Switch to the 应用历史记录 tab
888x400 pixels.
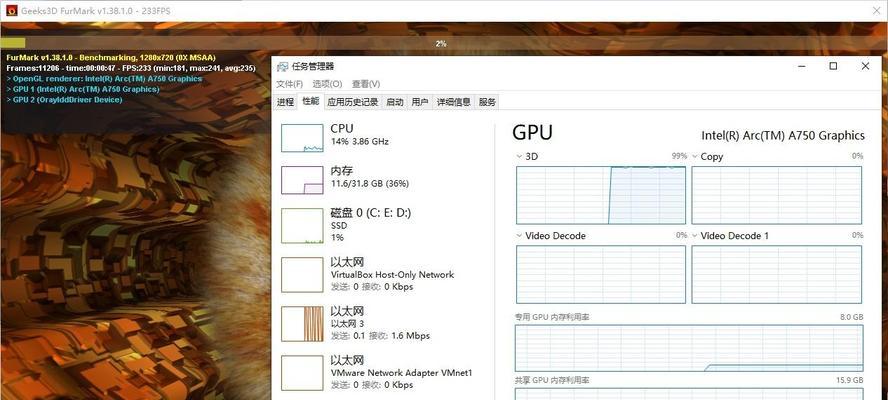click(352, 102)
